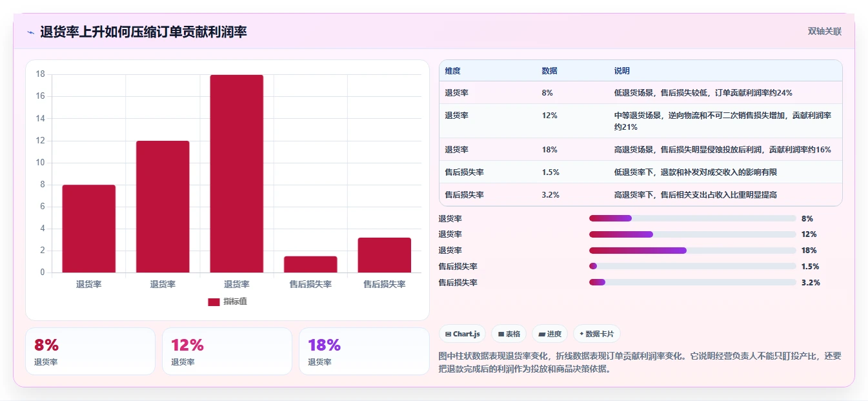Click the title 退货率上升如何压缩订单贡献利润率

(143, 32)
